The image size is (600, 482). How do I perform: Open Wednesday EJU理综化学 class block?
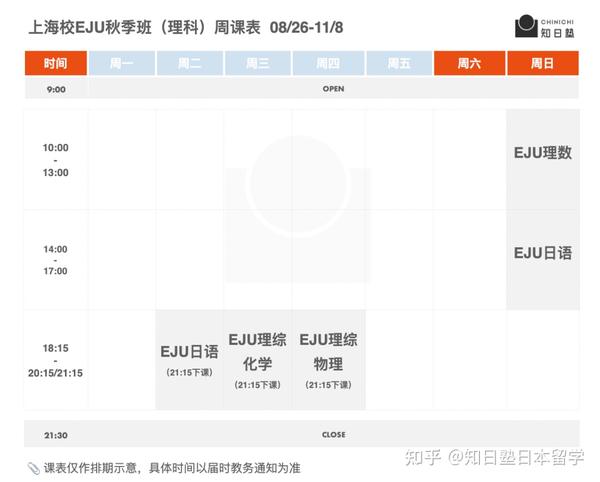pos(257,360)
